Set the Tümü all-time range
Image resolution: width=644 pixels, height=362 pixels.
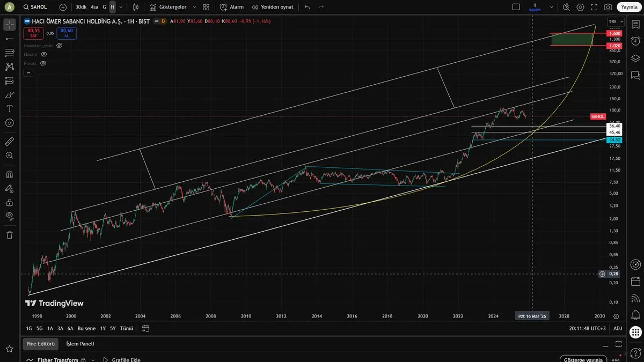(x=127, y=328)
